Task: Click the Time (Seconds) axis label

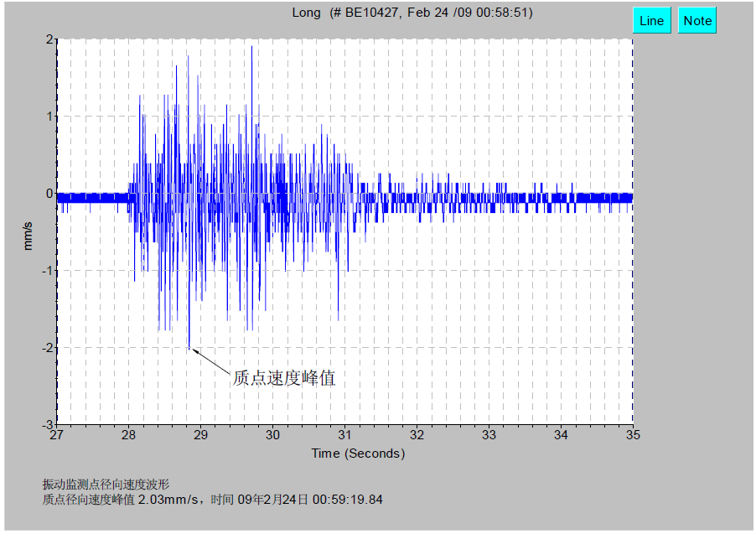Action: [358, 454]
